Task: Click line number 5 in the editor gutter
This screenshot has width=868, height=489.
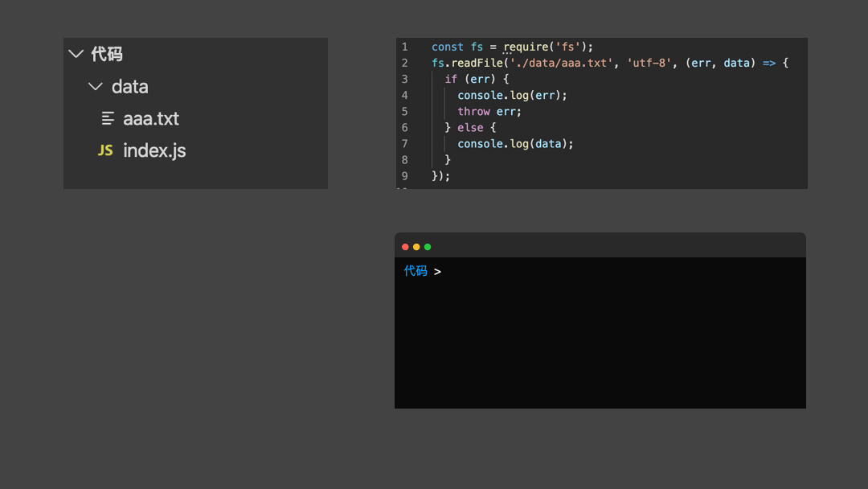Action: (404, 111)
